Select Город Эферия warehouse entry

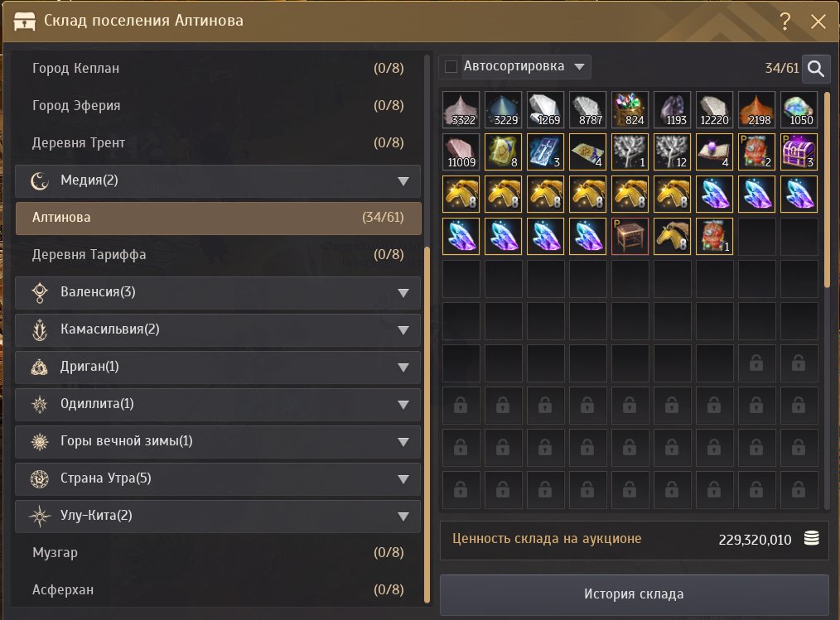(218, 105)
